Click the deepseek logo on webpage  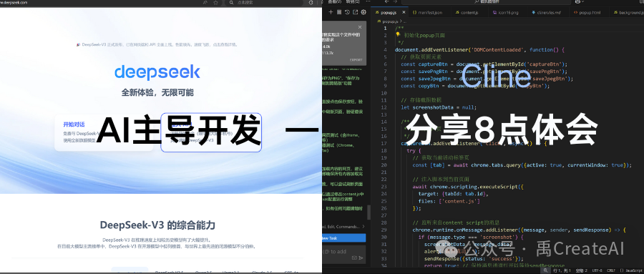point(157,72)
